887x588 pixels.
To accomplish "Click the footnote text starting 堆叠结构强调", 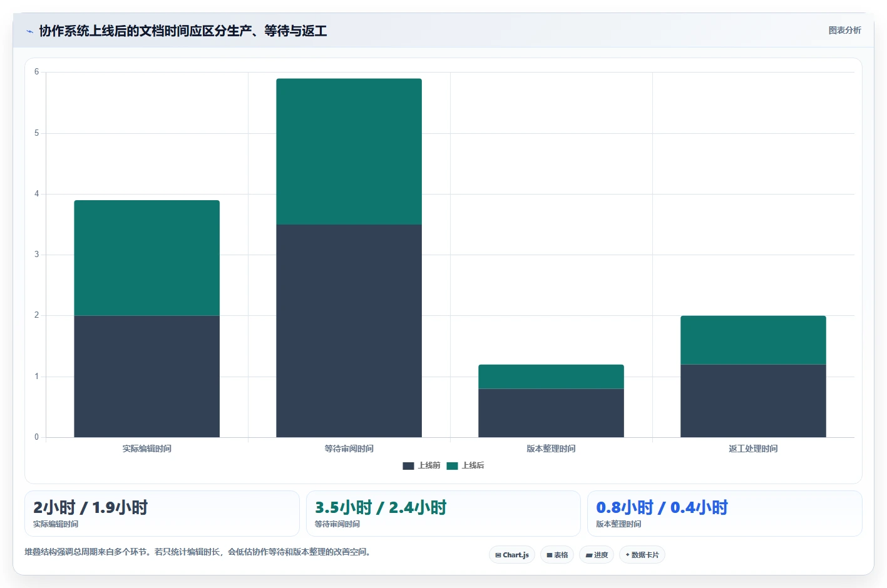I will (x=198, y=552).
